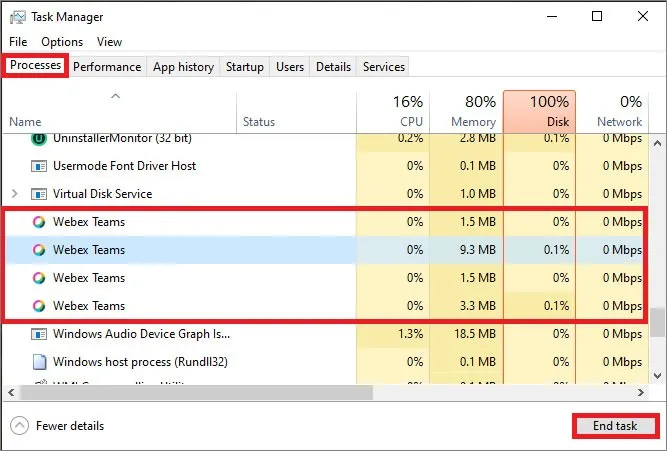Viewport: 667px width, 451px height.
Task: Maximize the Task Manager window
Action: [x=597, y=17]
